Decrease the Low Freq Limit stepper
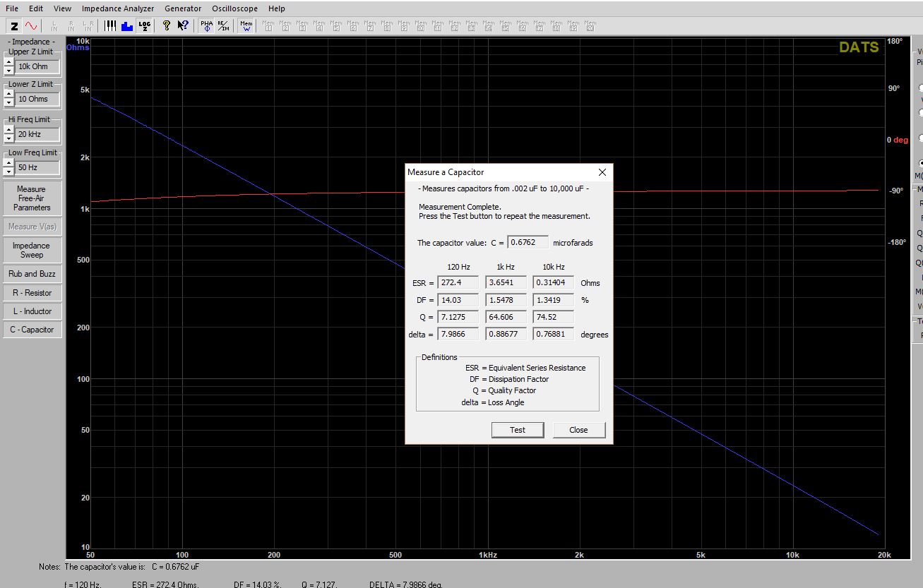 [8, 172]
